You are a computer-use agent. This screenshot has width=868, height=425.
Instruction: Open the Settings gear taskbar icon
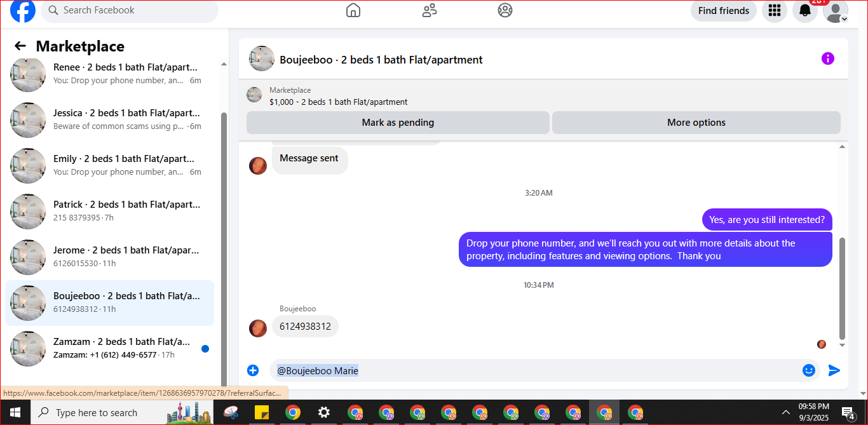pyautogui.click(x=324, y=412)
